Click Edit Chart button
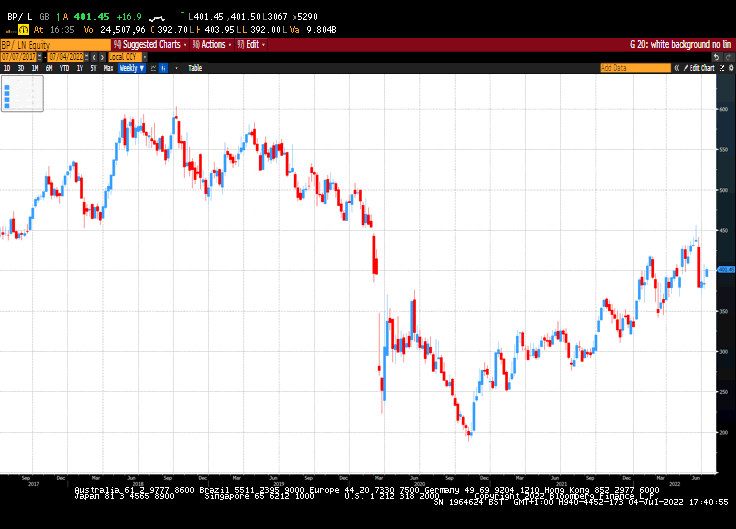This screenshot has width=736, height=529. pos(699,68)
